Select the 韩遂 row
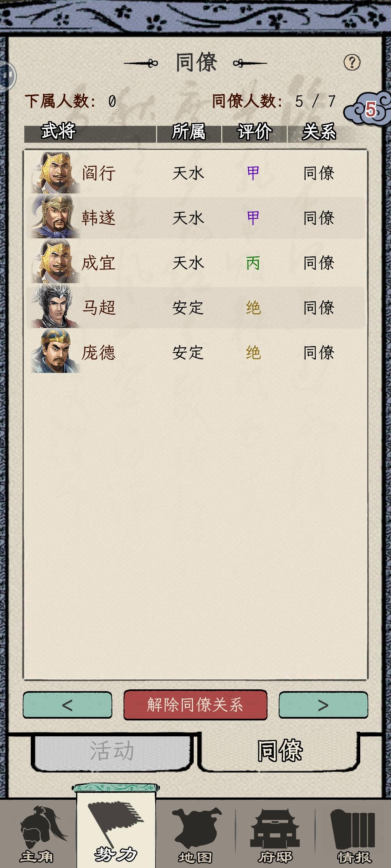The height and width of the screenshot is (868, 391). [195, 217]
